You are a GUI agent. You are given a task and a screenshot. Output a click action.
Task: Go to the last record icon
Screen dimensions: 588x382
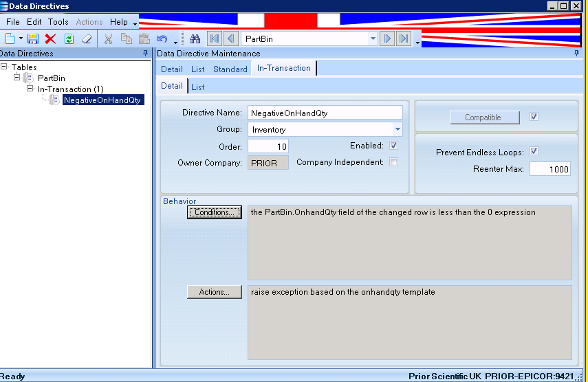[x=404, y=38]
